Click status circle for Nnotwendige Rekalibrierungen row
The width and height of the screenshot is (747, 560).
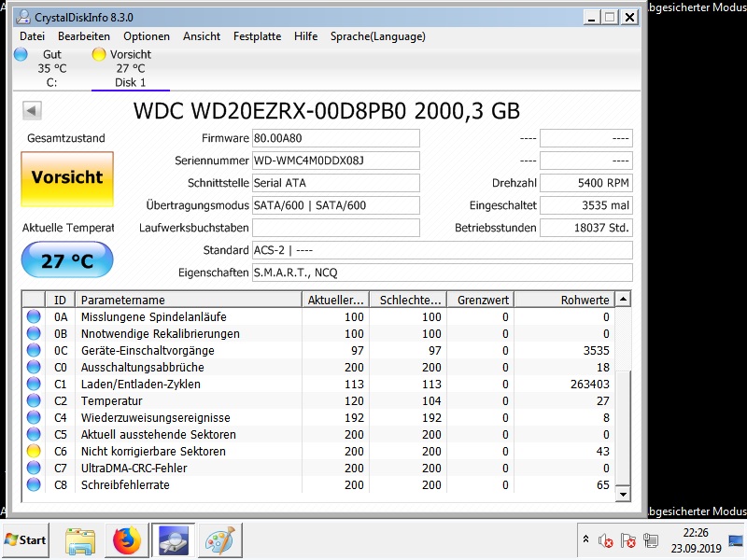[x=34, y=333]
